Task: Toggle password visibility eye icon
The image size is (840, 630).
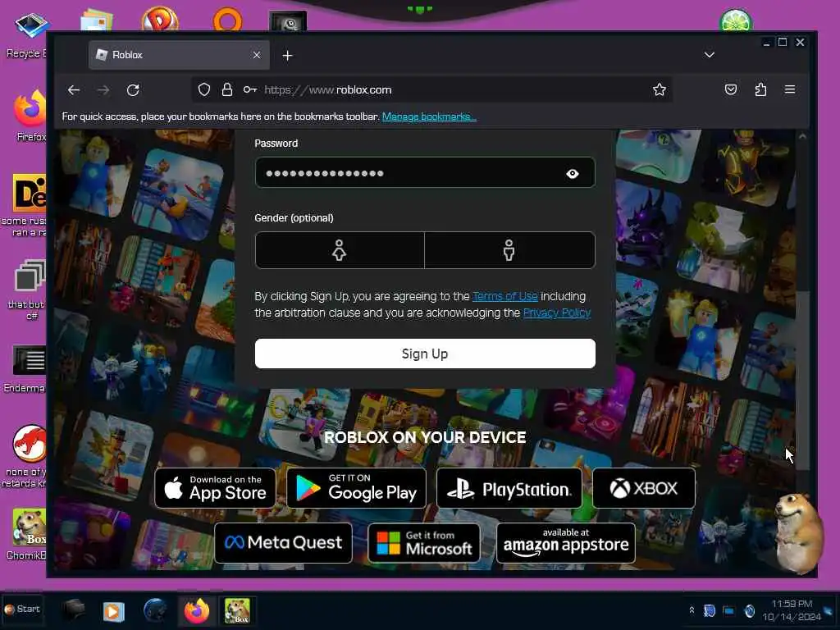Action: click(573, 174)
